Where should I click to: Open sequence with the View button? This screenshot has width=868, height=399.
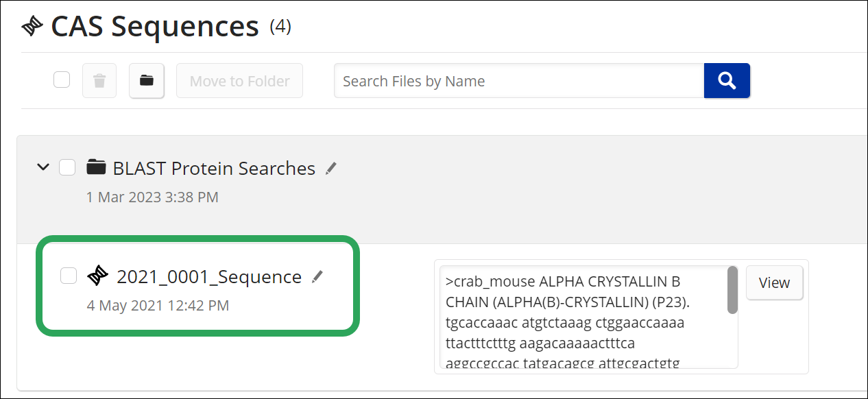tap(774, 282)
